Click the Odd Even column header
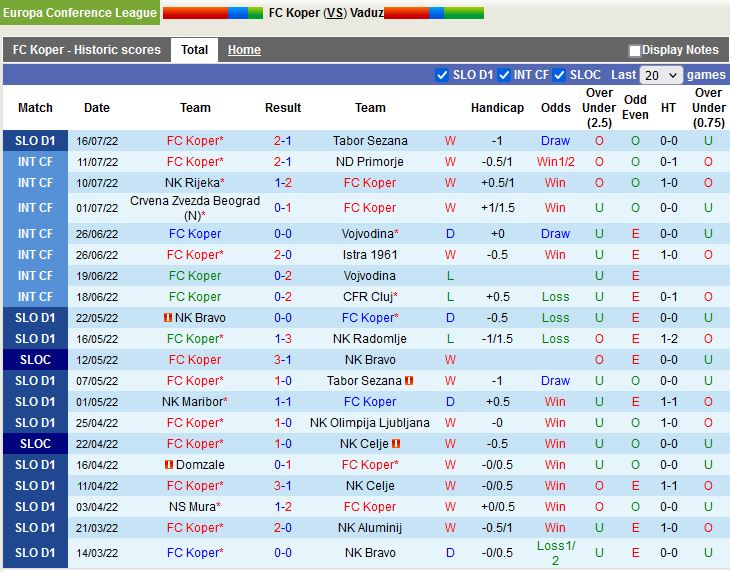 [x=635, y=107]
